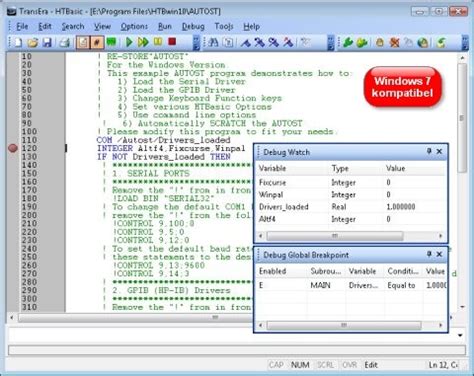Click the Type column header in Debug Watch
Image resolution: width=474 pixels, height=376 pixels.
(356, 168)
